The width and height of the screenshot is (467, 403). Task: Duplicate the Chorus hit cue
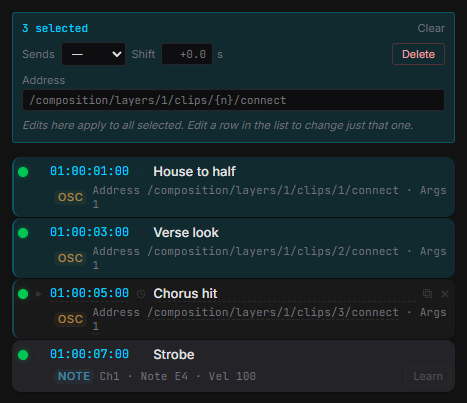click(427, 293)
